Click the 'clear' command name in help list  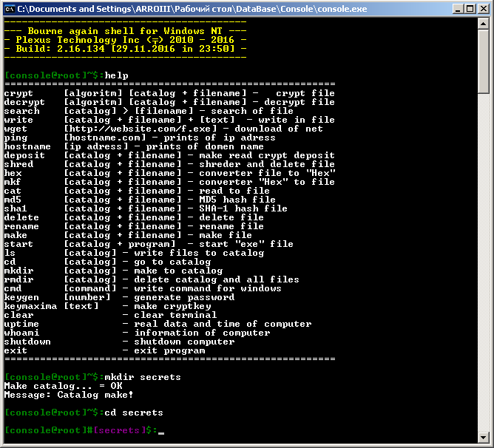18,315
